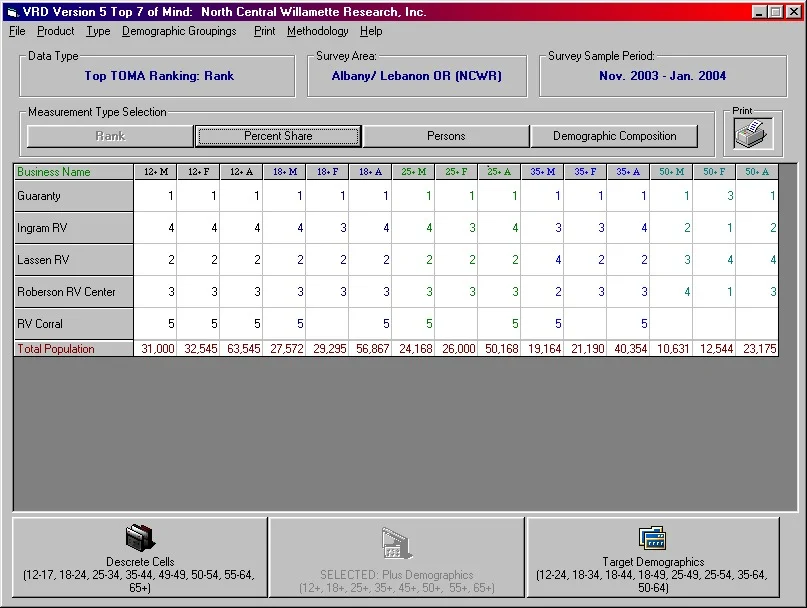Click Guaranty's rank 3 in 50+ F
Viewport: 807px width, 608px height.
tap(714, 196)
